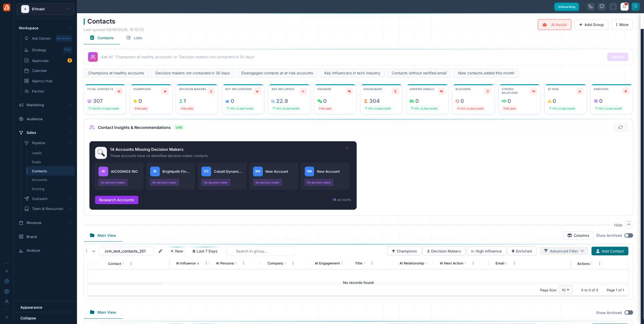This screenshot has width=644, height=324.
Task: Open the Advanced Filter dropdown
Action: click(x=564, y=251)
